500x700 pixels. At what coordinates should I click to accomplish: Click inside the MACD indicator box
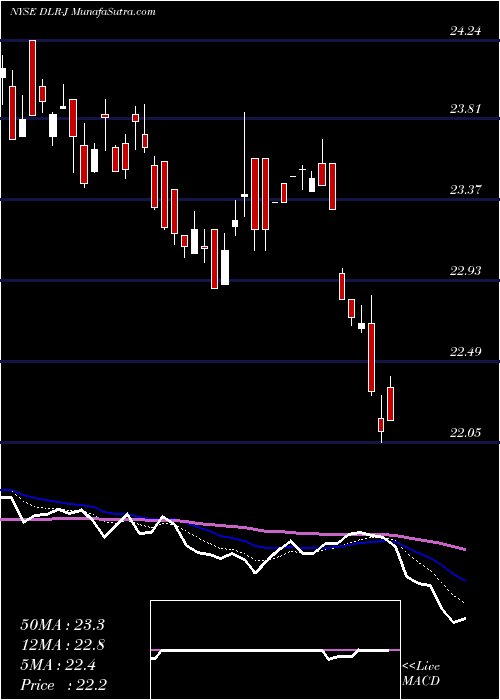coord(275,650)
